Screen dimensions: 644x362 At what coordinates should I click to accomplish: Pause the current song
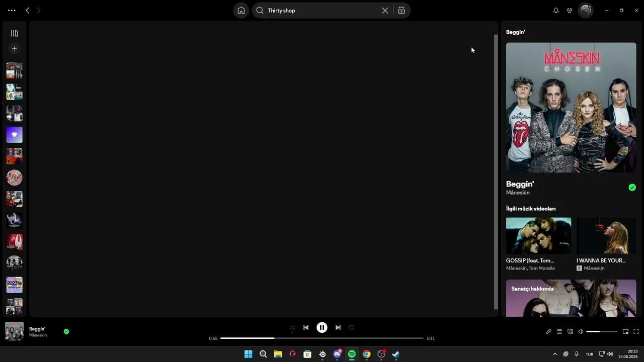click(x=322, y=328)
